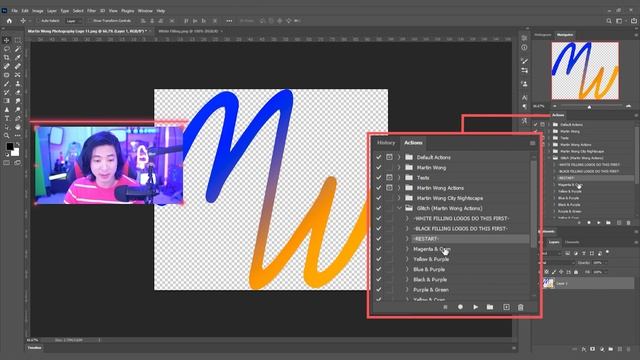This screenshot has height=360, width=640.
Task: Open the enlarged Actions panel flyout menu
Action: point(532,143)
